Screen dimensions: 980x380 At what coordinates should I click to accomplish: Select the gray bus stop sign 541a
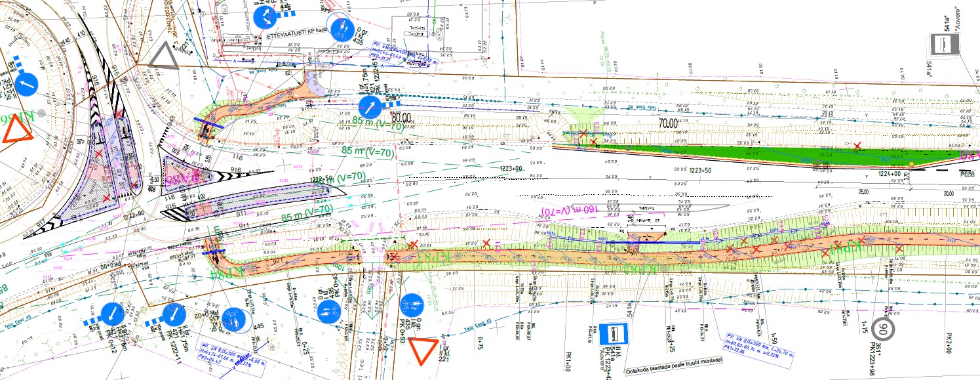946,44
